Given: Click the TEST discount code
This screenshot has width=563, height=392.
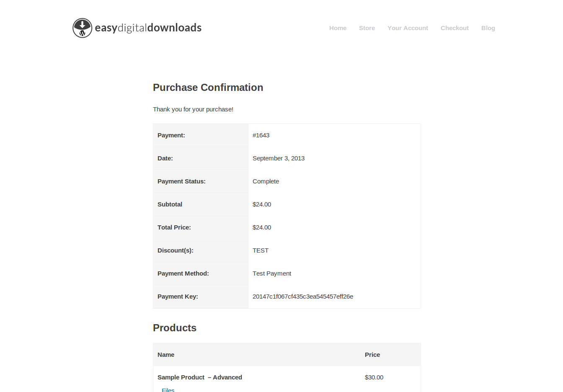Looking at the screenshot, I should [x=261, y=250].
